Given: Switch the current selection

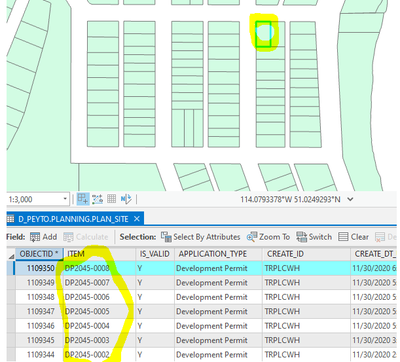Looking at the screenshot, I should [314, 237].
